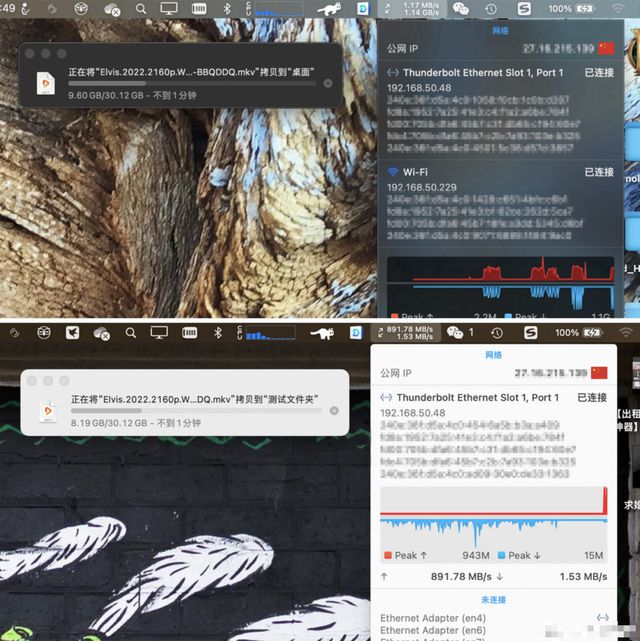
Task: Click the Bluetooth icon in the bottom menu bar
Action: pos(218,333)
